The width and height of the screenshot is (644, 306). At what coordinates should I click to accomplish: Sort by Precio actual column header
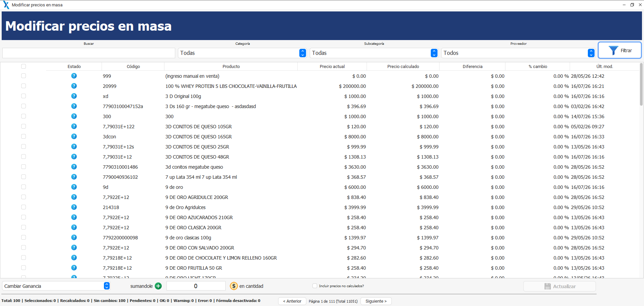332,67
